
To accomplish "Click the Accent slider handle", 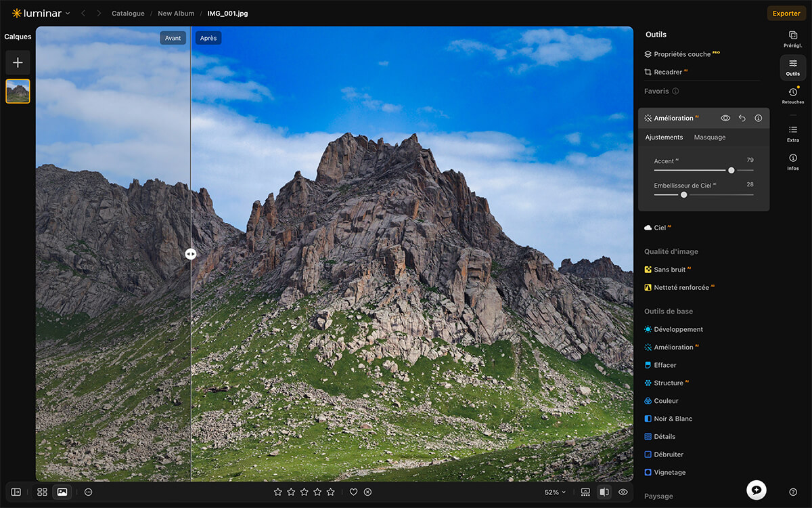I will [x=731, y=170].
